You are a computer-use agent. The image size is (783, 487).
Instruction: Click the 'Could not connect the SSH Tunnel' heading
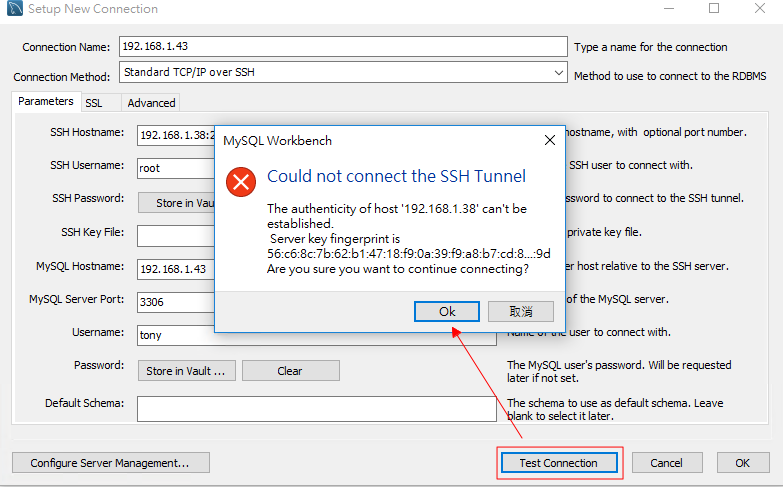pos(396,176)
